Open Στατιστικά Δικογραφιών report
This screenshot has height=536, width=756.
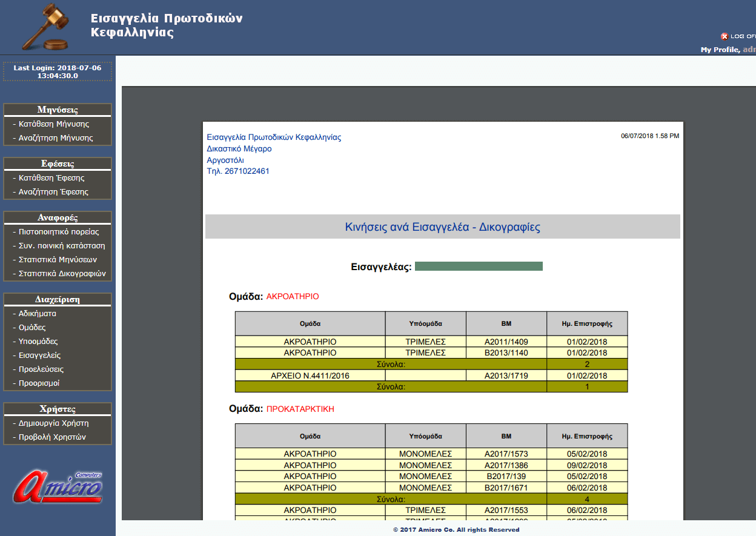62,274
